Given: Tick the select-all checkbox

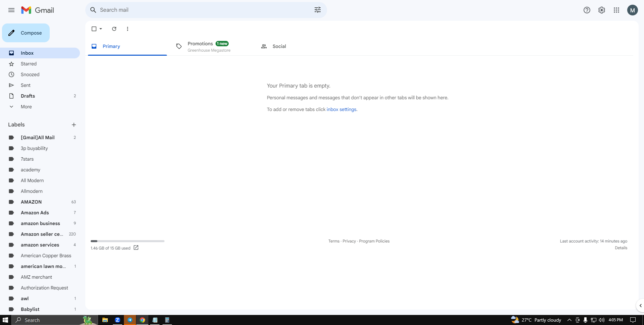Looking at the screenshot, I should pyautogui.click(x=94, y=29).
